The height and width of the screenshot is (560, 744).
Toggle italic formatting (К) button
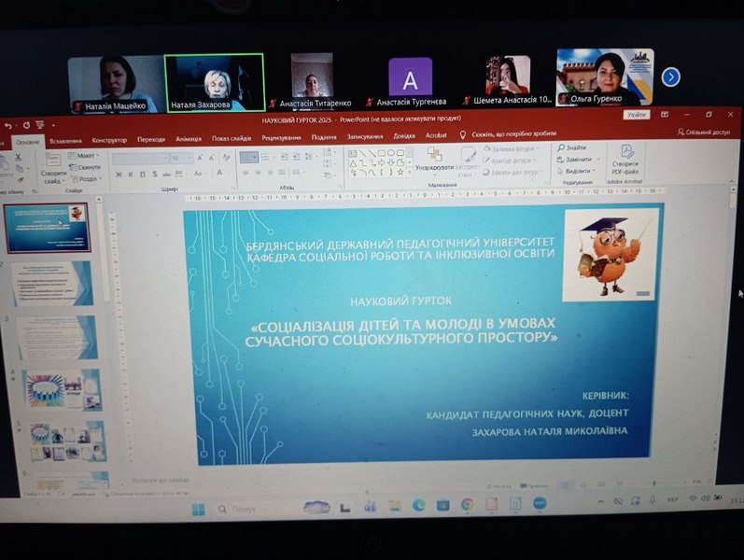pos(132,174)
